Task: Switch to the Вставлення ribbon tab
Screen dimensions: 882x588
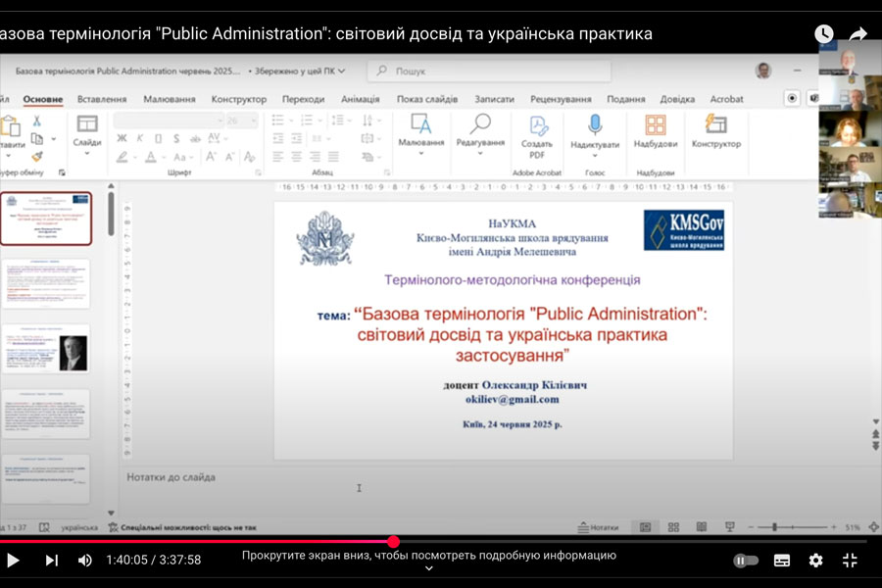Action: [102, 99]
